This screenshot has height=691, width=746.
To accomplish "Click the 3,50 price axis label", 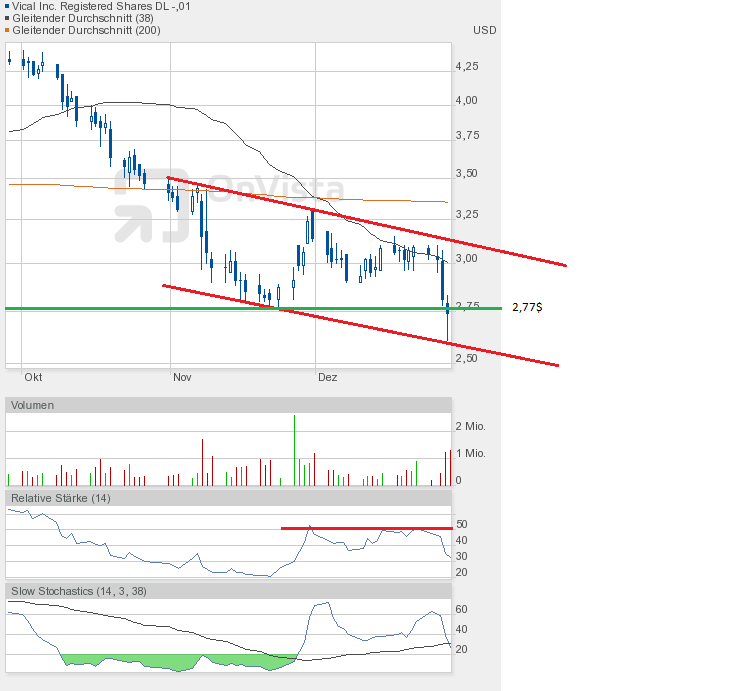I will (466, 173).
